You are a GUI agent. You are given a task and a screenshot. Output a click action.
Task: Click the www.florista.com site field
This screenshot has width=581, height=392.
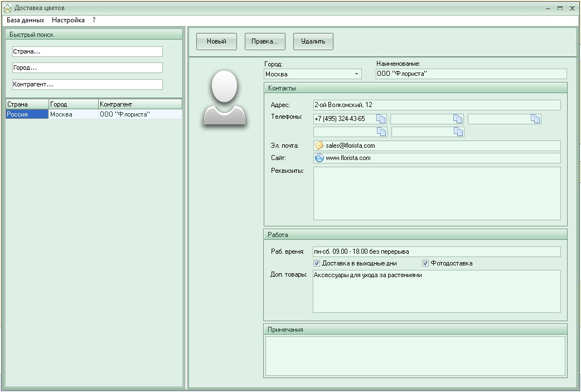[437, 158]
